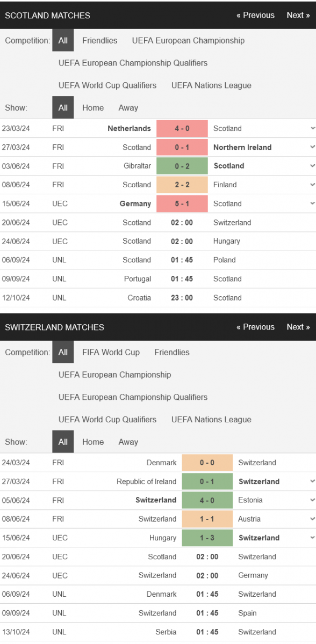Screen dimensions: 316x644
Task: Expand the Hungary vs Switzerland match chevron
Action: [x=312, y=538]
